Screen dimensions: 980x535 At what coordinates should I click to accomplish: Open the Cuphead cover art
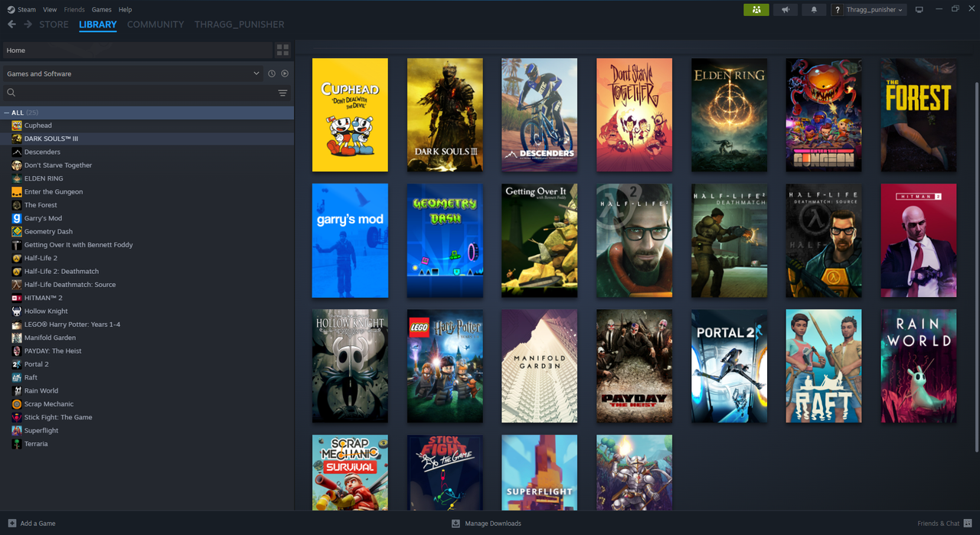350,115
